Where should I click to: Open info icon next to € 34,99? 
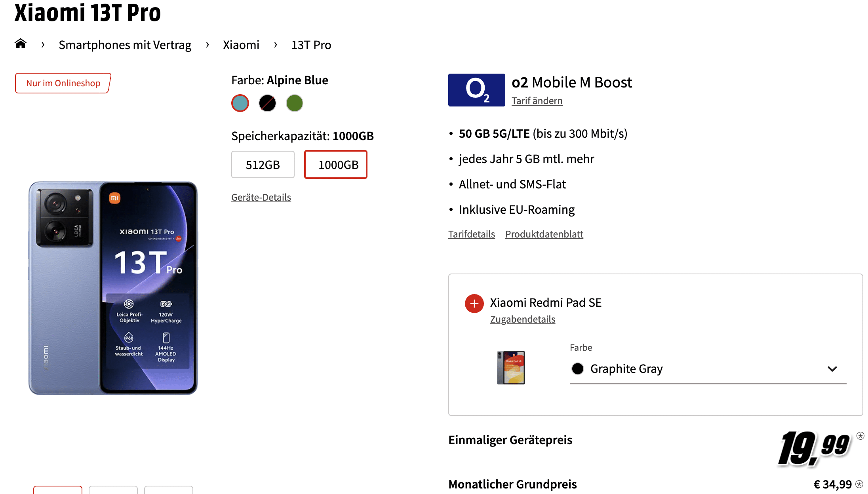pyautogui.click(x=859, y=484)
